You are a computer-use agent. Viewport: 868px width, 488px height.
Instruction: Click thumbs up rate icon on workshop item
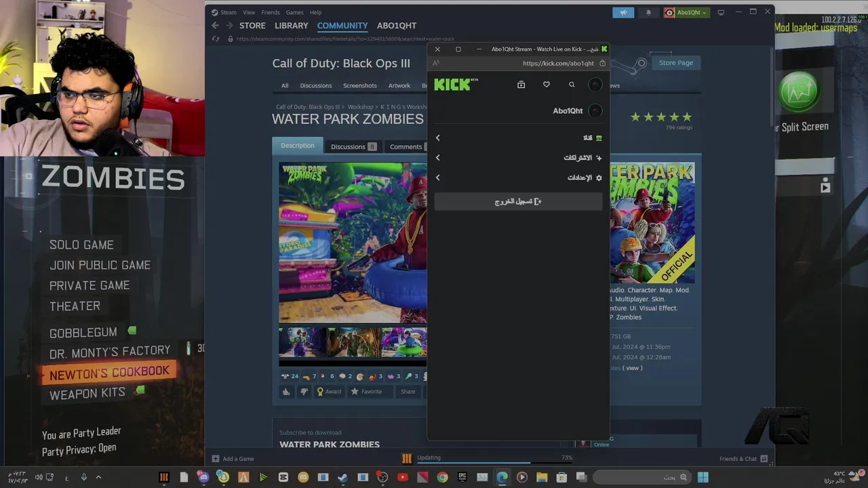click(286, 392)
